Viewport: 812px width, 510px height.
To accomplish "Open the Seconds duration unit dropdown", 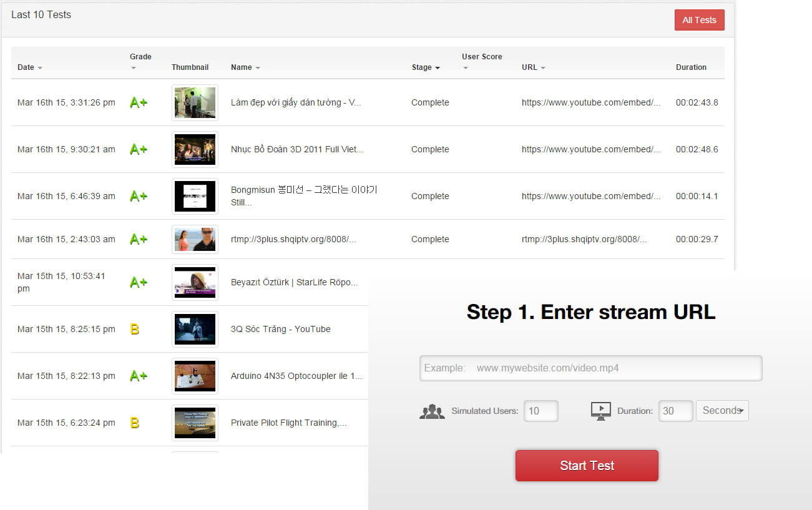I will (x=722, y=411).
